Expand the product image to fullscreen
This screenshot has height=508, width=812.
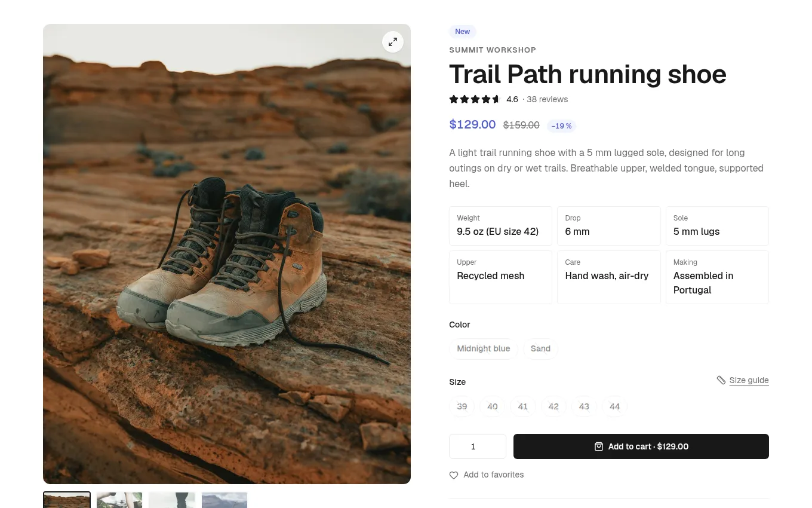[393, 42]
